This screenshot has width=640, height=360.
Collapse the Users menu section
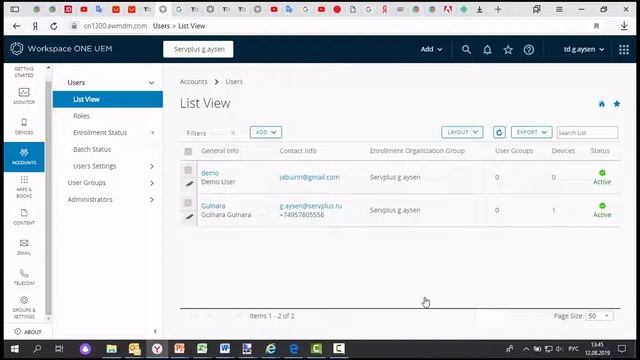152,83
